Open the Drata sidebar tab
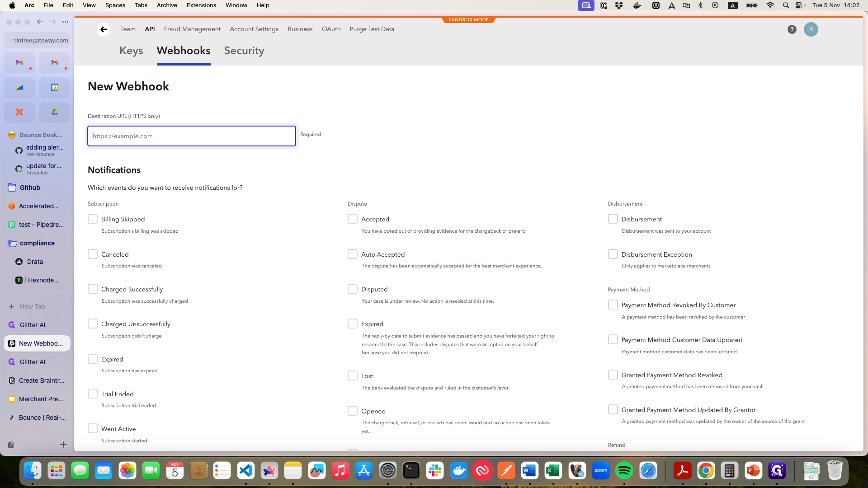The image size is (868, 488). click(37, 262)
